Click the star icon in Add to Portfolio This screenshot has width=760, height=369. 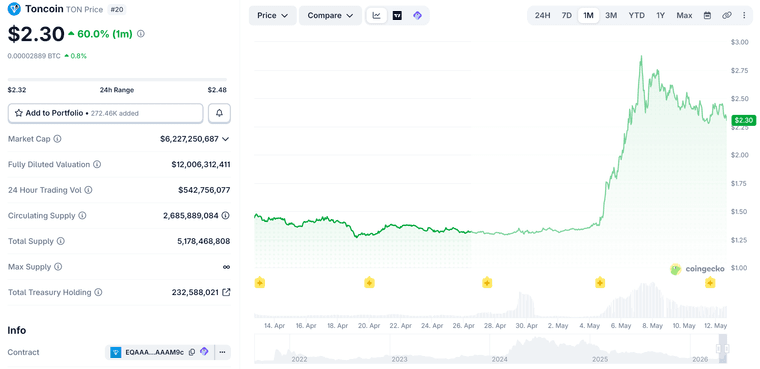[x=19, y=113]
